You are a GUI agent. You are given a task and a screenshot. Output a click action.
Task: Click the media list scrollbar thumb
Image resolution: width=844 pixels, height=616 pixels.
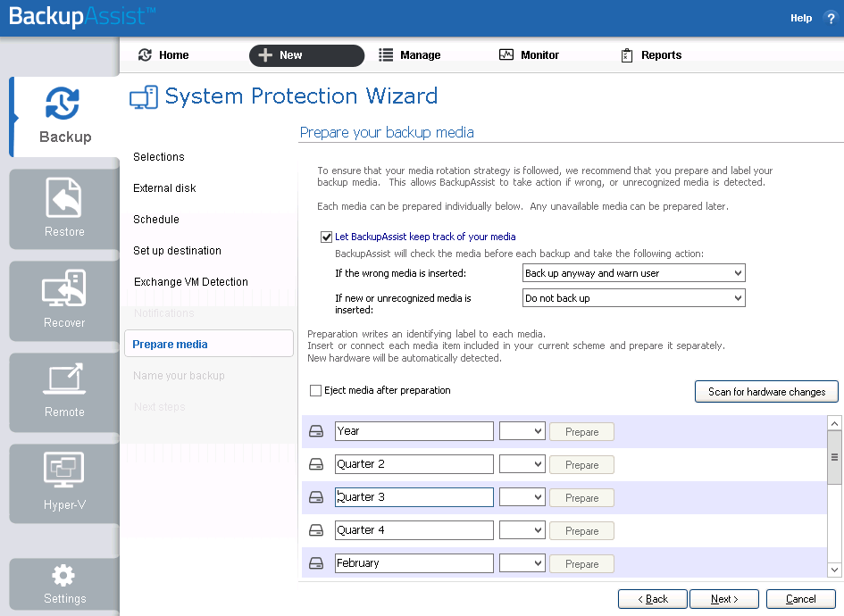coord(834,457)
